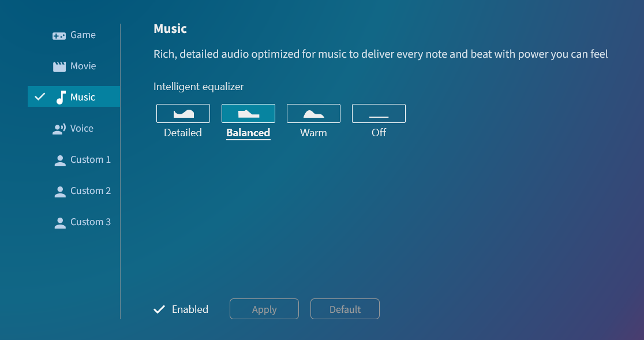Click the Warm label text
The image size is (644, 340).
coord(313,133)
